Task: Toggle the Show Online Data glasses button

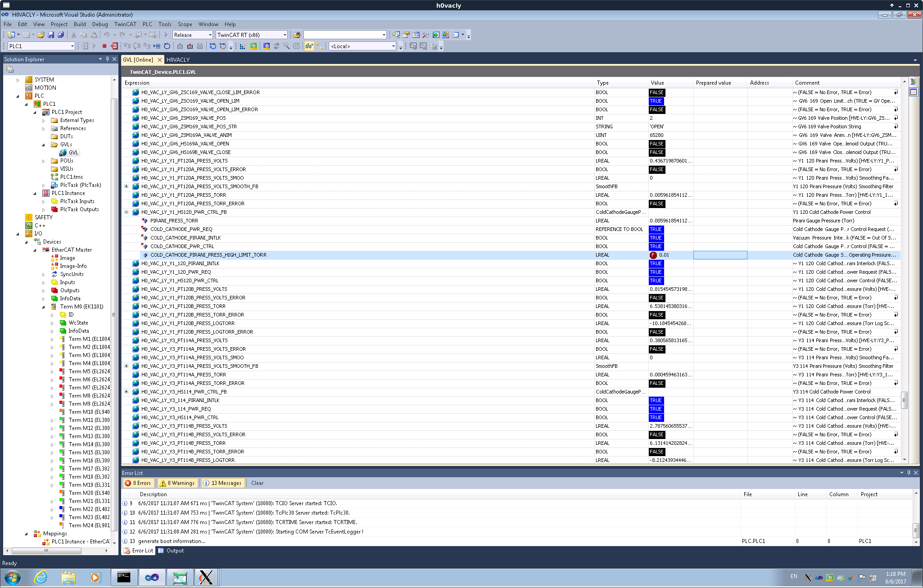Action: pos(309,46)
